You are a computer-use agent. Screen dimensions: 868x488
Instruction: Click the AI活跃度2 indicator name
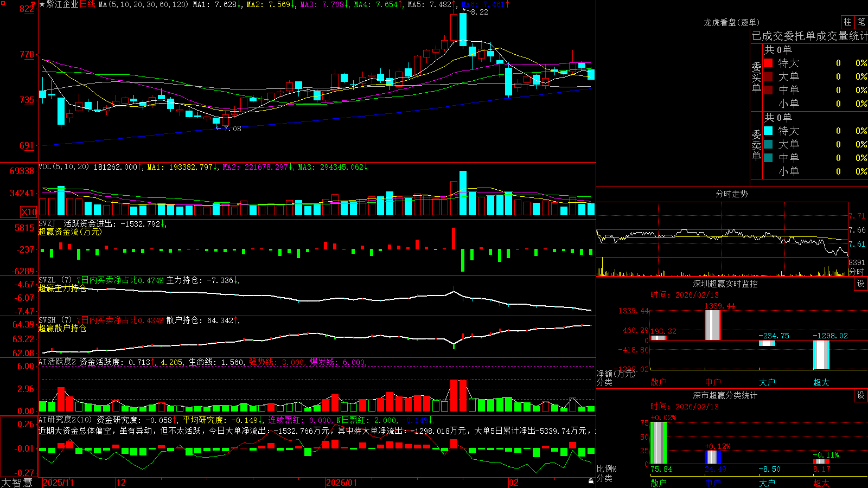click(58, 362)
